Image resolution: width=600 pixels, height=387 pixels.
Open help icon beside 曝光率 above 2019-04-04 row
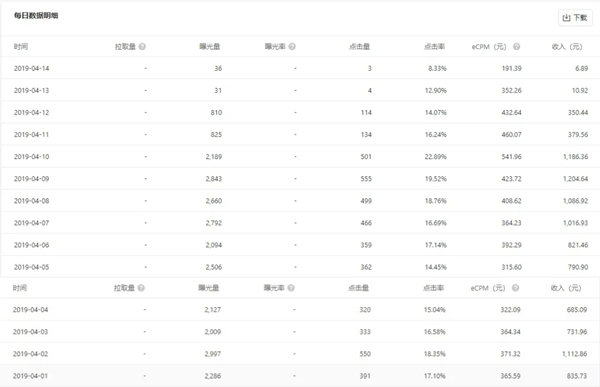click(x=291, y=288)
